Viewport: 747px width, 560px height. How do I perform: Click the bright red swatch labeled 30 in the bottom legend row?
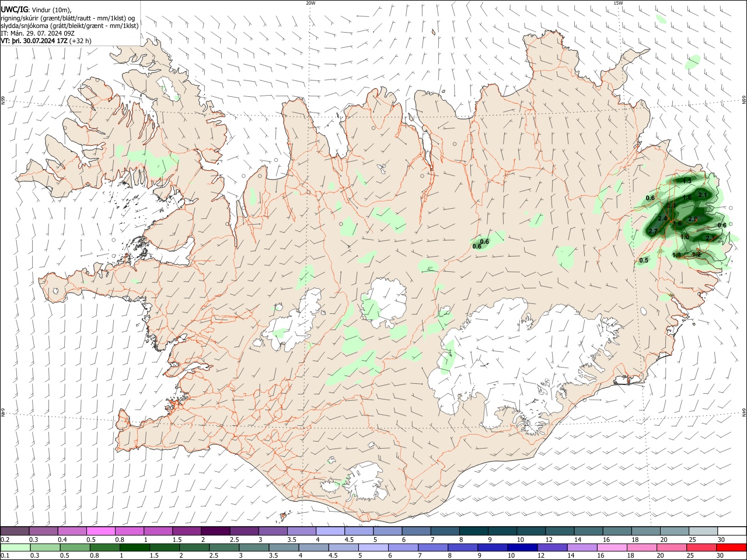coord(731,548)
